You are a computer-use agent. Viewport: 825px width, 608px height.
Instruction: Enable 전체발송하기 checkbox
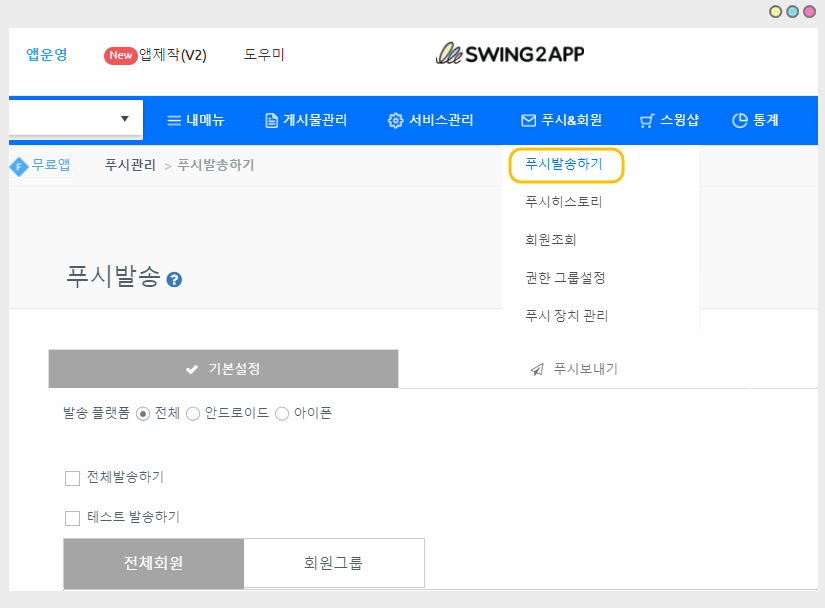tap(72, 478)
